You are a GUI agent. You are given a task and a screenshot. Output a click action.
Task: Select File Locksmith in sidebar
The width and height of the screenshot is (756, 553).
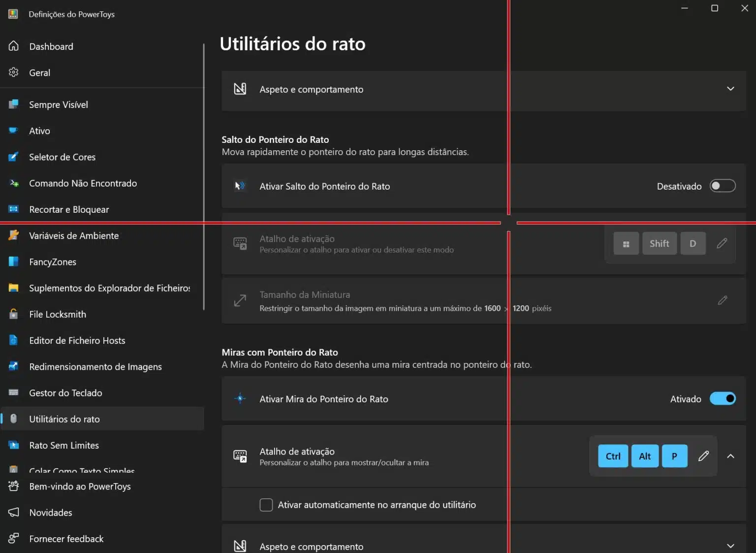(102, 314)
